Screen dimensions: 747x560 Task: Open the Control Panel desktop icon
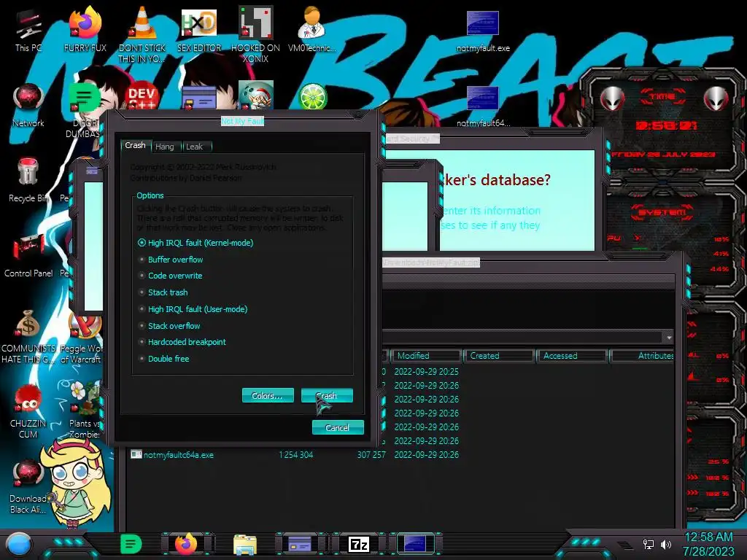tap(28, 254)
